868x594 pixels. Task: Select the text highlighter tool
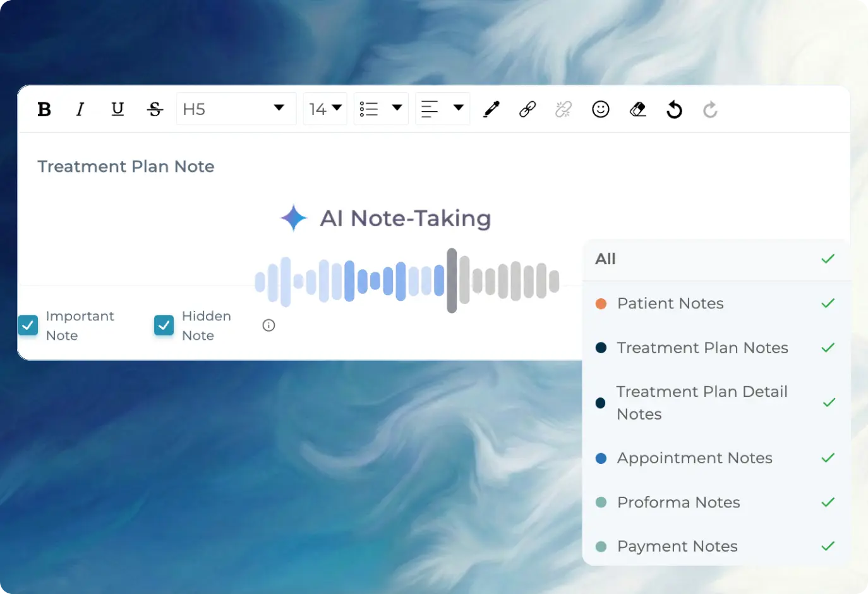click(x=491, y=109)
